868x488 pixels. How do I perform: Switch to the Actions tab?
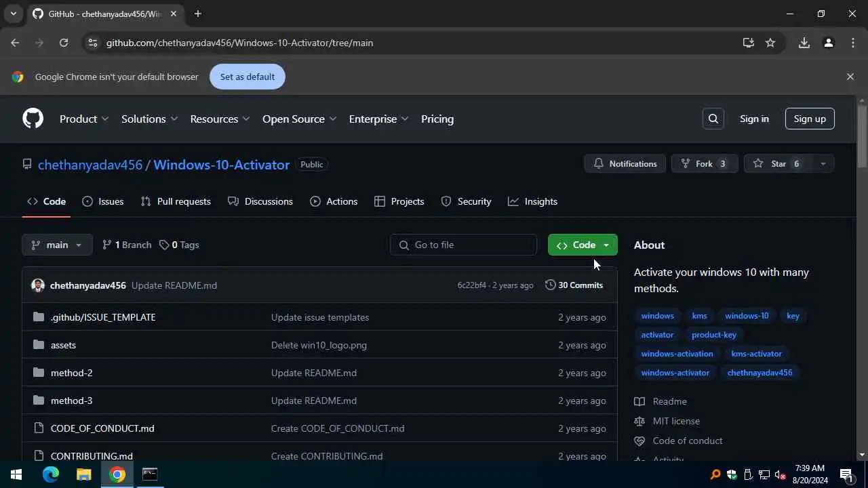334,201
